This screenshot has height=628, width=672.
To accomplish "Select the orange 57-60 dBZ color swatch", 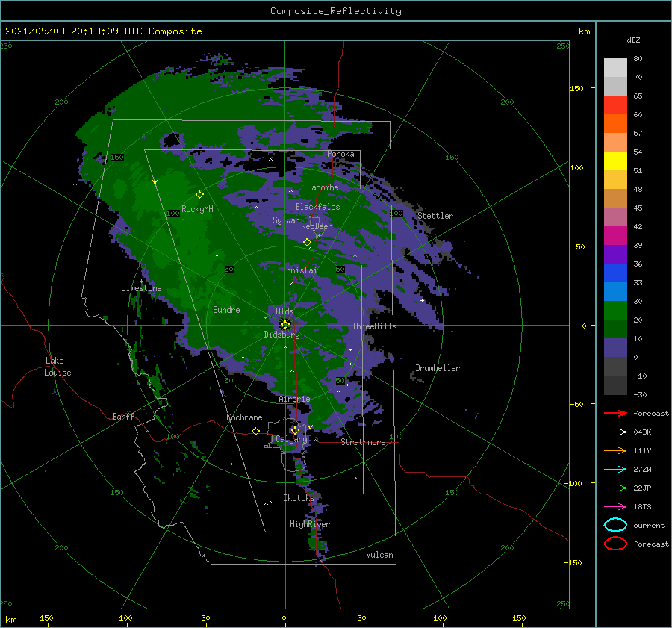I will coord(615,123).
